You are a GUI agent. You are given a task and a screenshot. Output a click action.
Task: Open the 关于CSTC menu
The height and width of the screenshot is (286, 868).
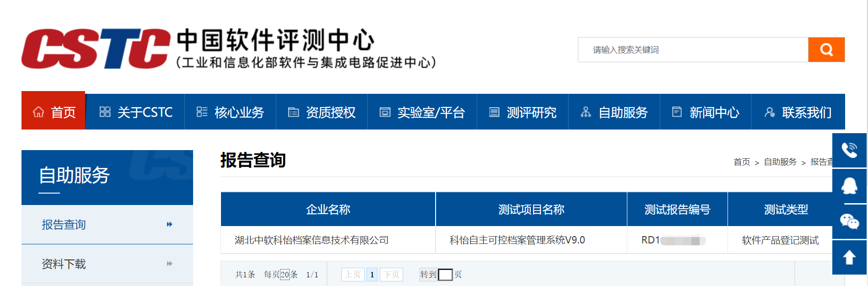click(135, 112)
